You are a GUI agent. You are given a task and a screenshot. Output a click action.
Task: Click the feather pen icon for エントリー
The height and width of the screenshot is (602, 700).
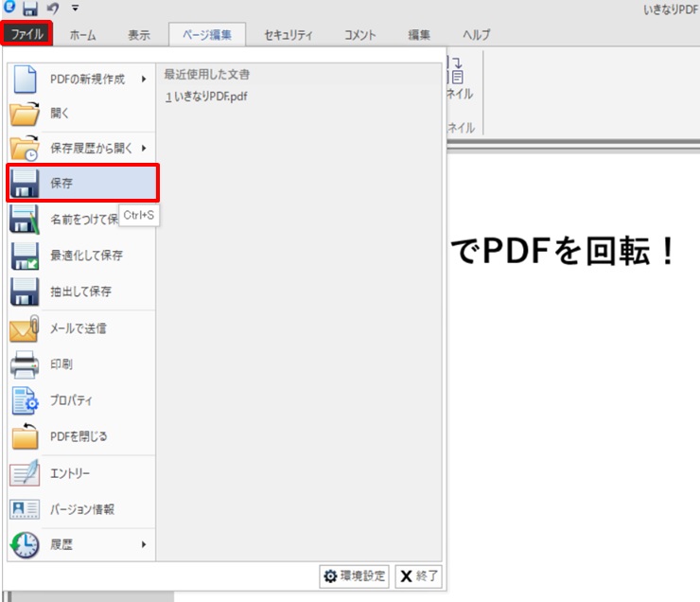[x=25, y=473]
